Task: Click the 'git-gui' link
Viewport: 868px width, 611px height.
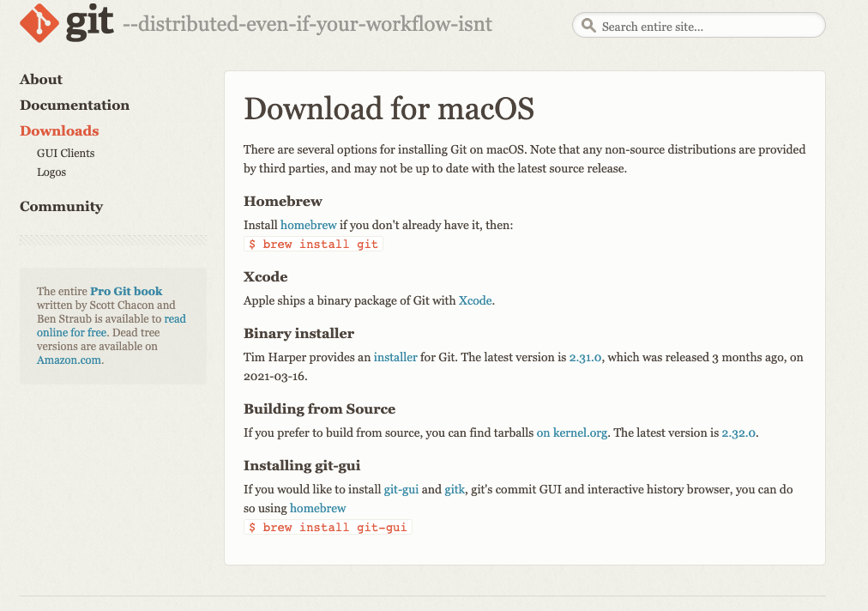Action: (x=401, y=490)
